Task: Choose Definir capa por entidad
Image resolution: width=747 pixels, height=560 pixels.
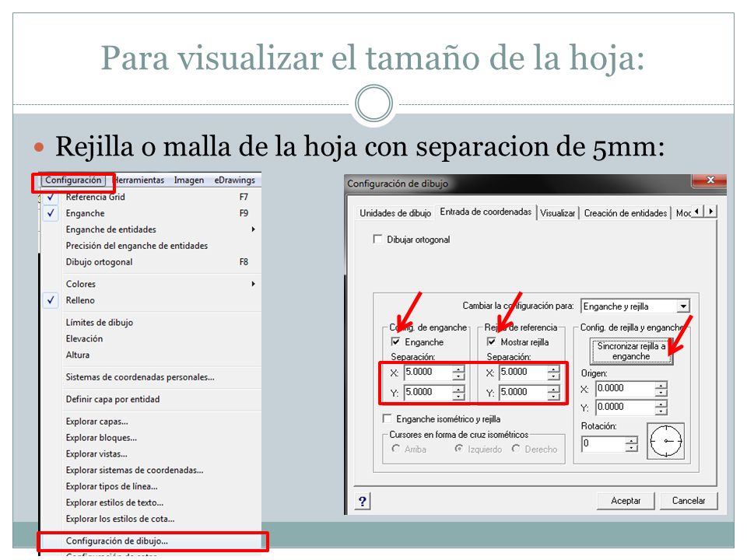Action: click(150, 399)
